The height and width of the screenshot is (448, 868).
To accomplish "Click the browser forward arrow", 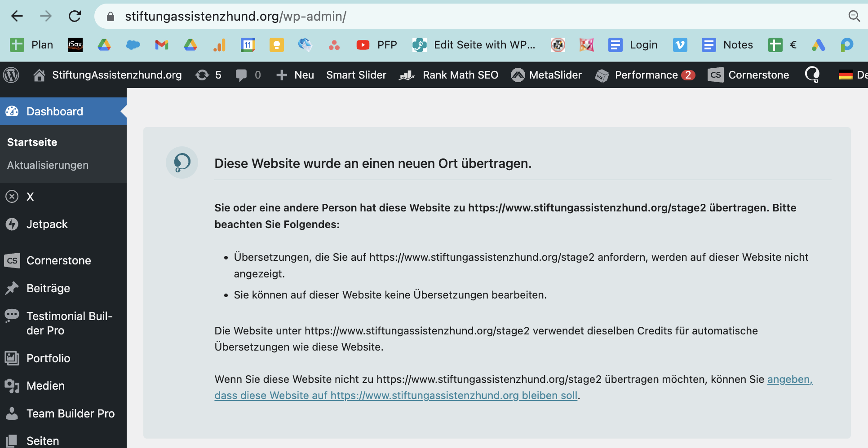I will click(46, 17).
